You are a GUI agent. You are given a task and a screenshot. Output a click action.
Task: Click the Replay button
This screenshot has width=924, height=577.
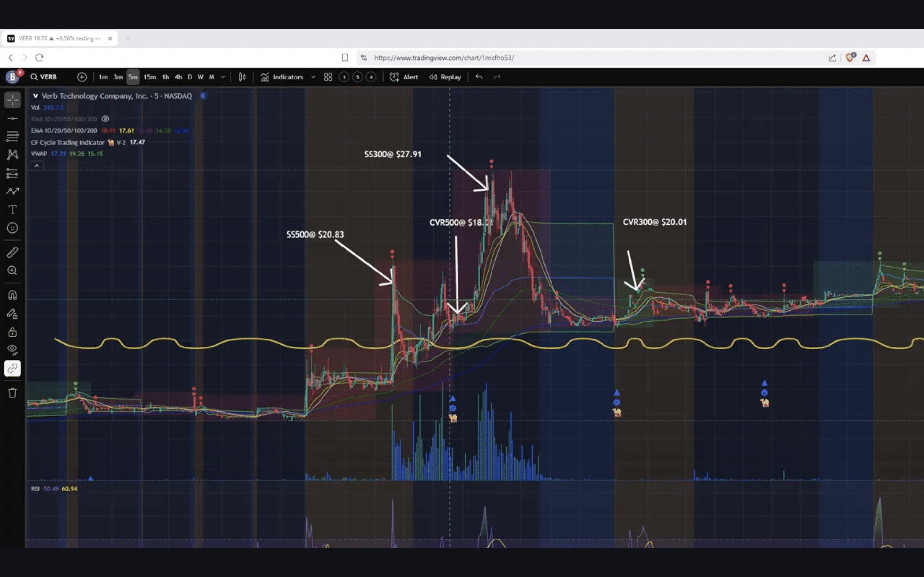tap(445, 77)
